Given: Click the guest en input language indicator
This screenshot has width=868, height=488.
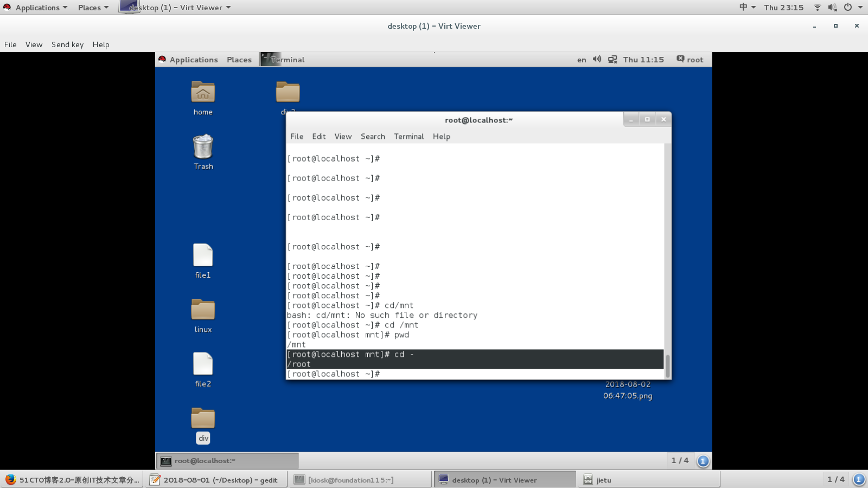Looking at the screenshot, I should point(582,60).
